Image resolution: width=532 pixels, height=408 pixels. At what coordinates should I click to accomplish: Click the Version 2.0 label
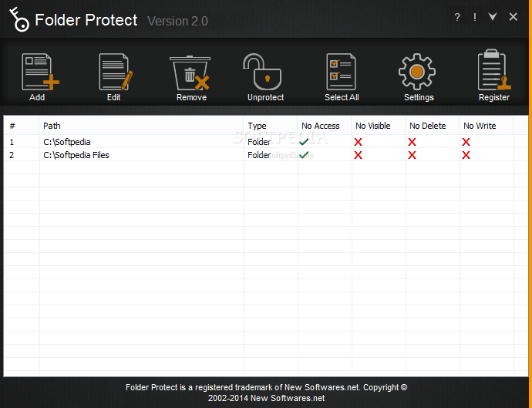[177, 21]
